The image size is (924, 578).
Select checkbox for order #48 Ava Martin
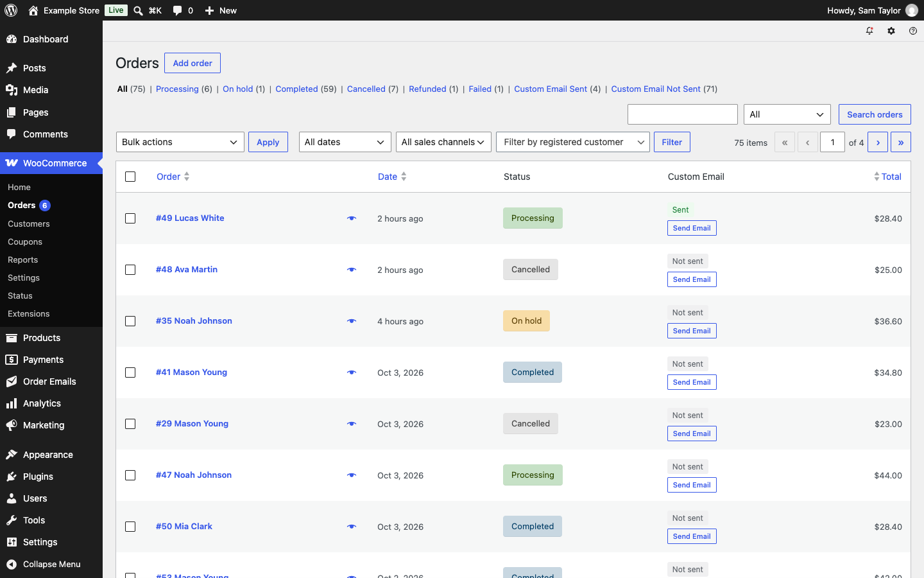[130, 270]
